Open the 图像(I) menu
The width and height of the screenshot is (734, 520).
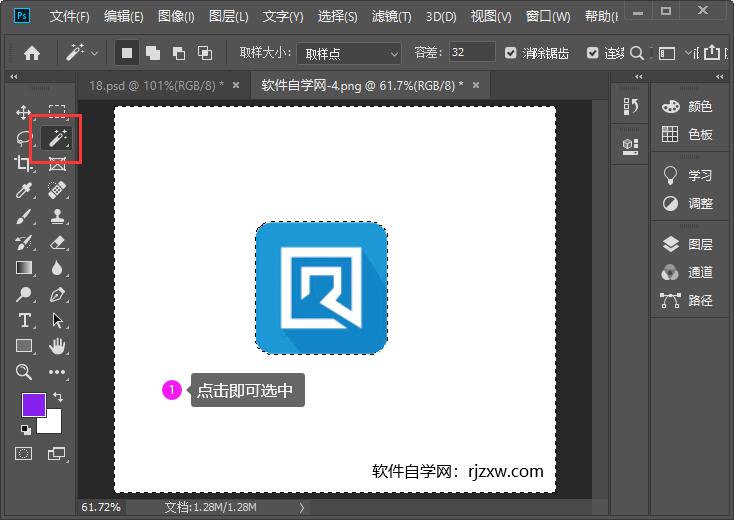click(176, 17)
